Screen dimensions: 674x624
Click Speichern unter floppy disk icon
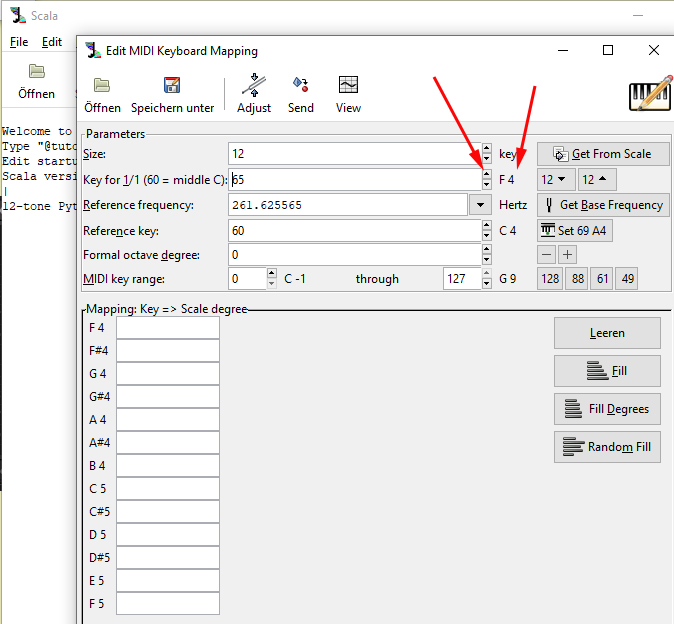pos(172,85)
